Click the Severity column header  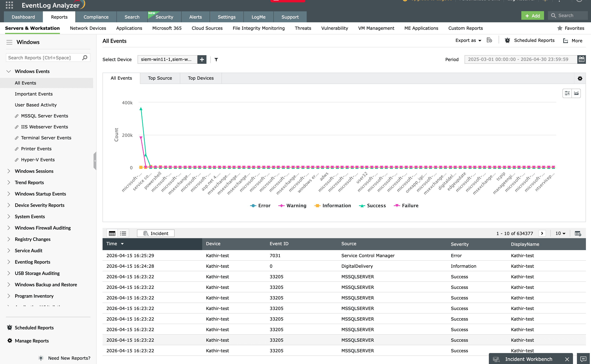pyautogui.click(x=459, y=244)
